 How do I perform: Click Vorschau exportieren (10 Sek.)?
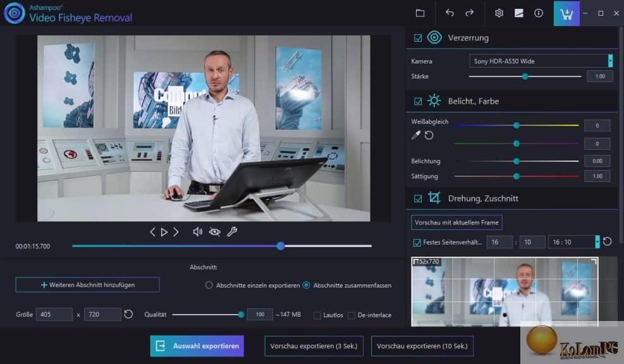[422, 346]
